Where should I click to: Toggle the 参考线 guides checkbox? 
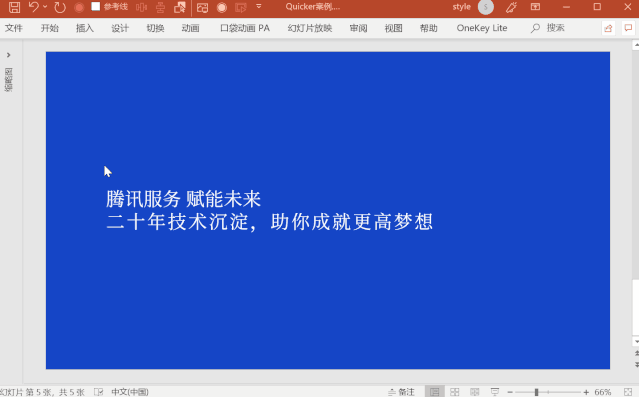tap(95, 7)
